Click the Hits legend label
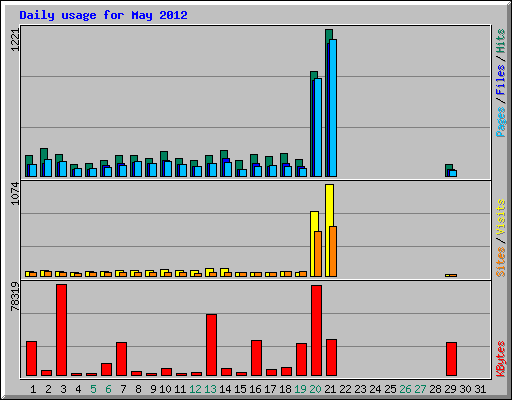 pyautogui.click(x=501, y=41)
